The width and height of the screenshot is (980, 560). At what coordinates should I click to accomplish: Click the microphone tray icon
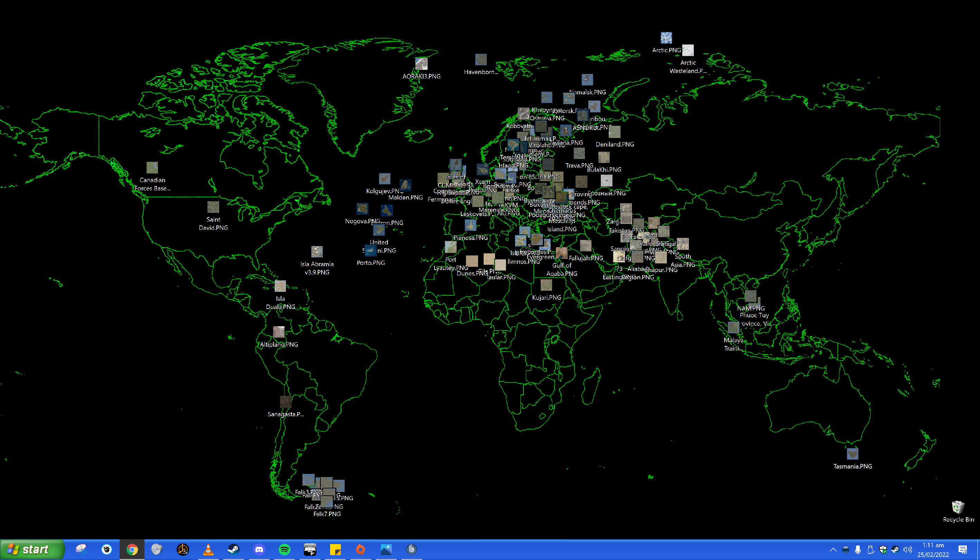858,550
